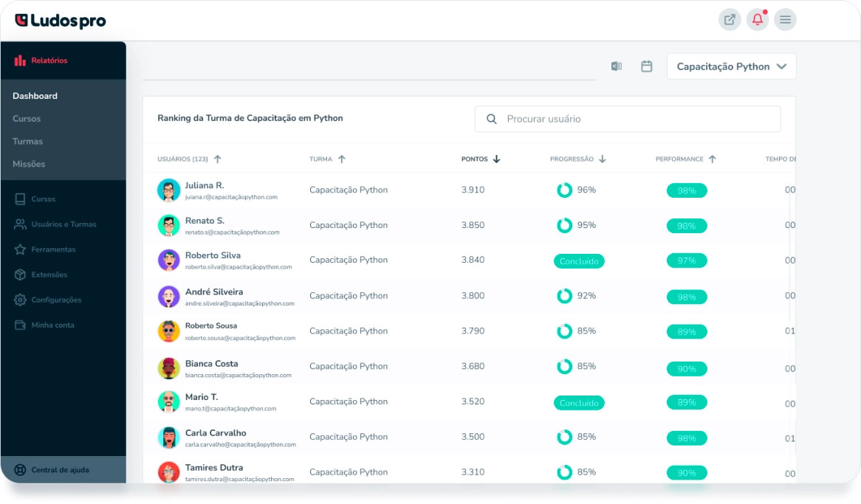Viewport: 861px width, 504px height.
Task: Open Missões in the sidebar menu
Action: [x=29, y=164]
